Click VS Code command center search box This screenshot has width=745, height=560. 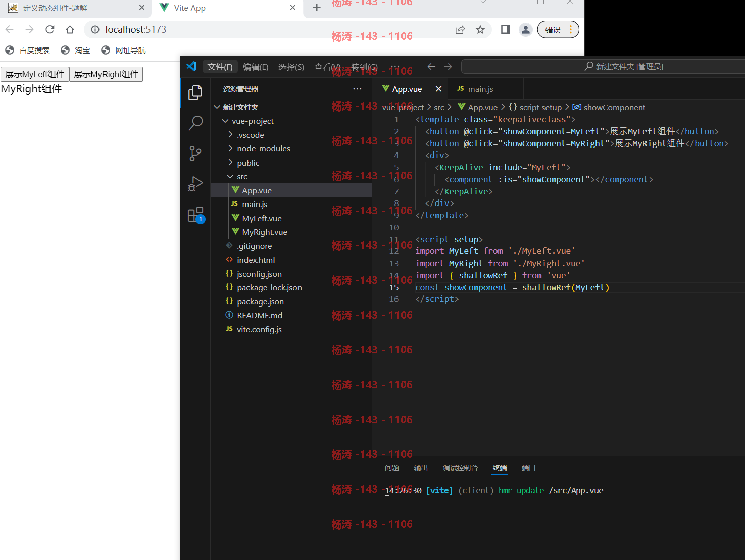[603, 66]
